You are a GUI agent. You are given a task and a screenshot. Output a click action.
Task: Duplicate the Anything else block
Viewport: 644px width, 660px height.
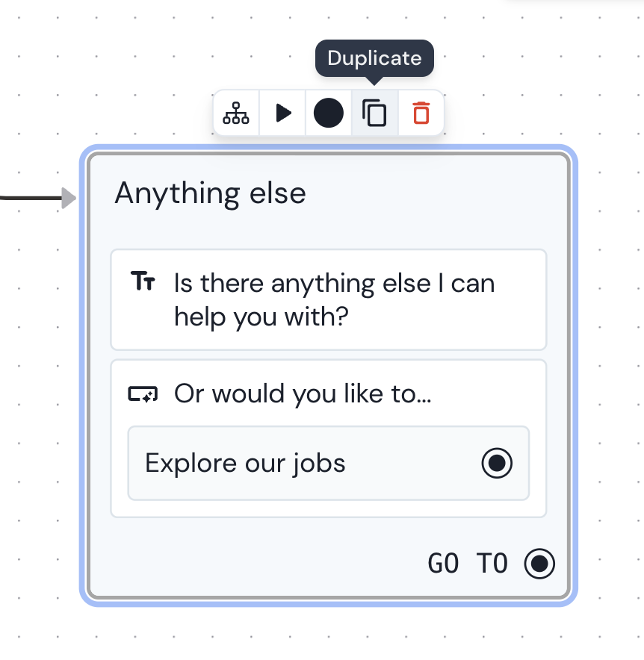pos(375,113)
